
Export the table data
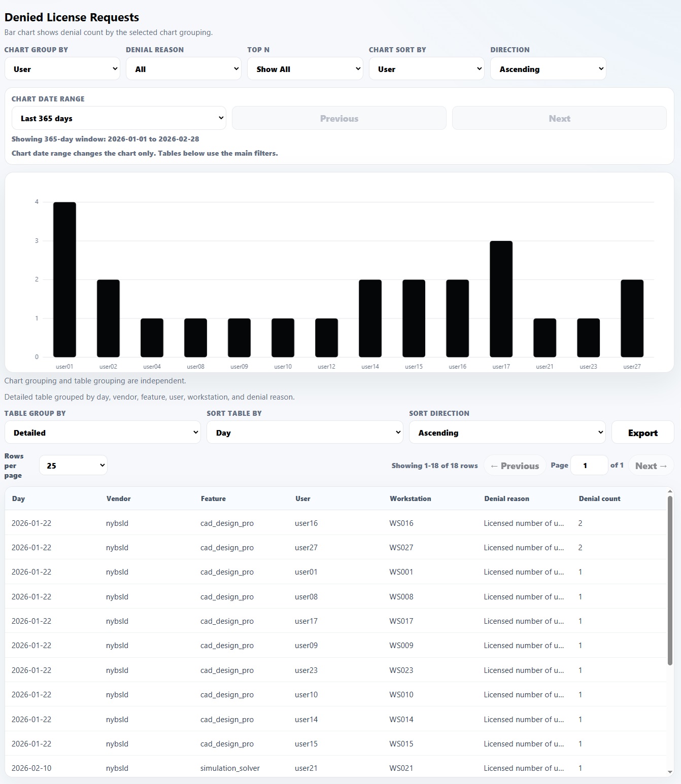pos(643,433)
